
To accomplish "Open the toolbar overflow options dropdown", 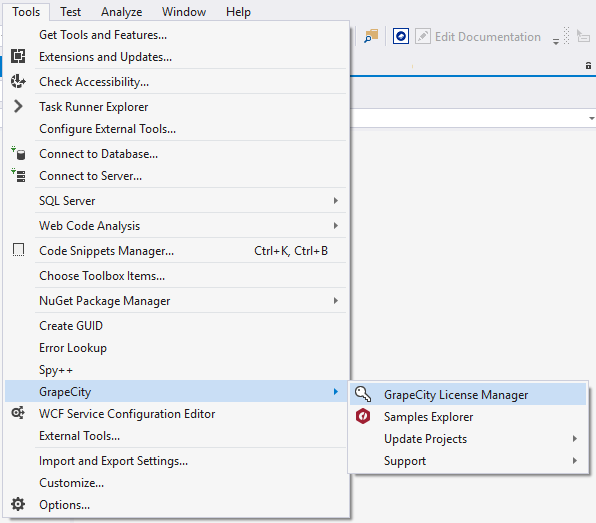I will pyautogui.click(x=556, y=41).
